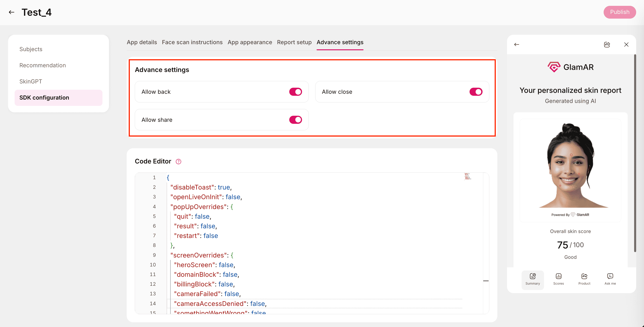This screenshot has height=327, width=644.
Task: Open the Report setup tab
Action: point(294,42)
